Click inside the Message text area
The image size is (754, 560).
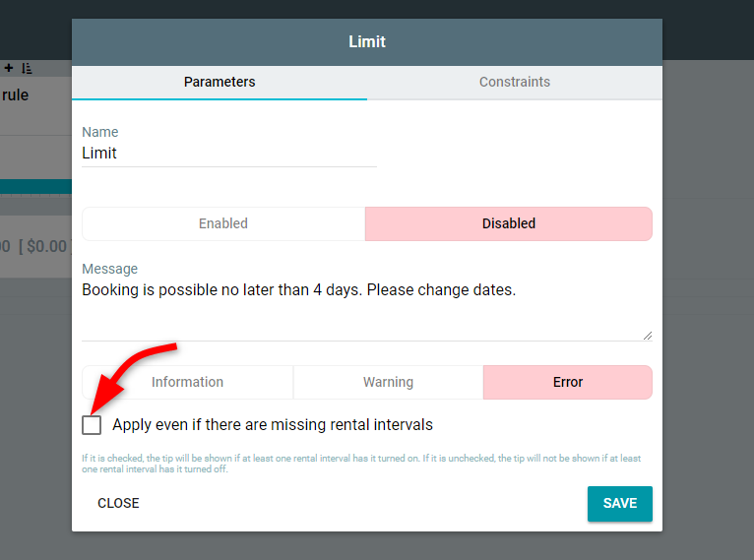pyautogui.click(x=367, y=309)
